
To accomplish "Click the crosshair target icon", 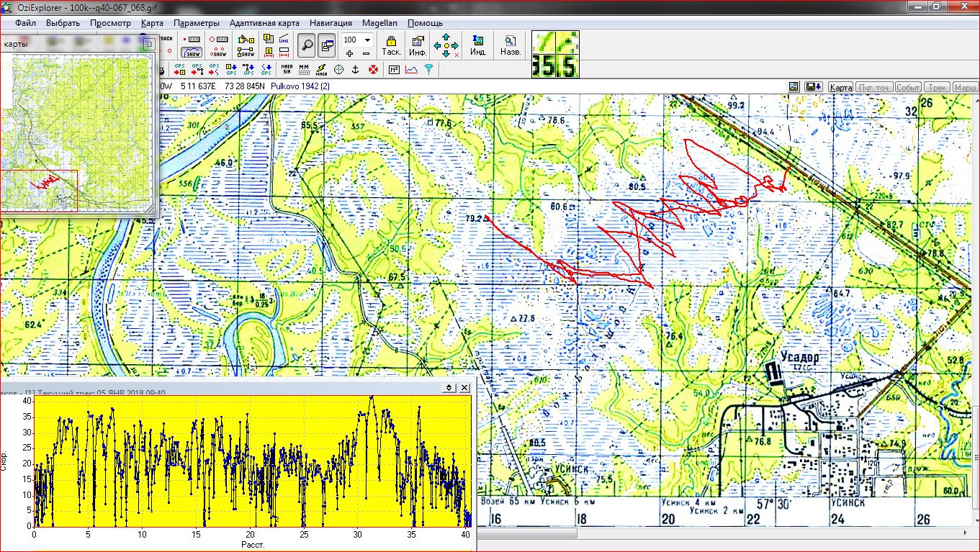I will point(338,70).
